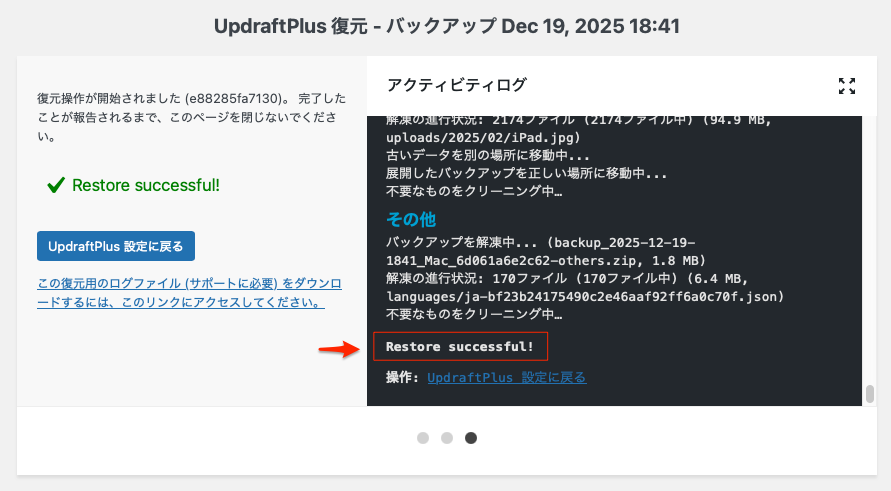Image resolution: width=891 pixels, height=491 pixels.
Task: Click the UpdraftPlus 復元 page heading
Action: click(447, 26)
